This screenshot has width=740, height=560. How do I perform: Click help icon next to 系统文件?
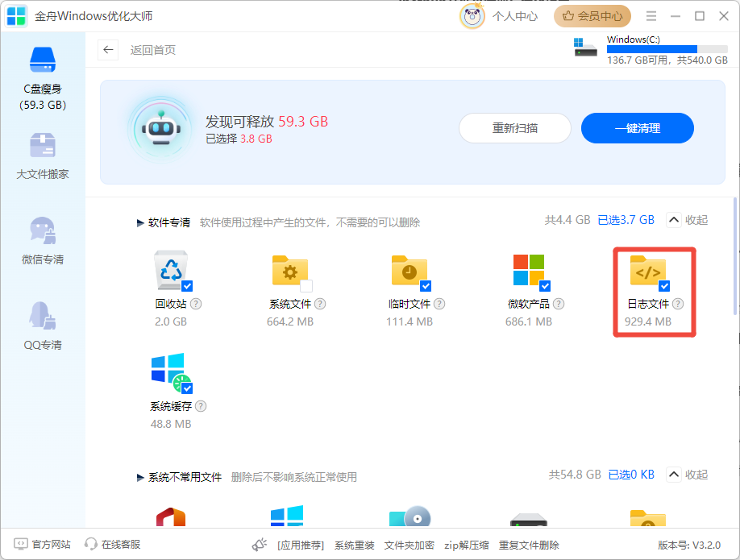[320, 304]
